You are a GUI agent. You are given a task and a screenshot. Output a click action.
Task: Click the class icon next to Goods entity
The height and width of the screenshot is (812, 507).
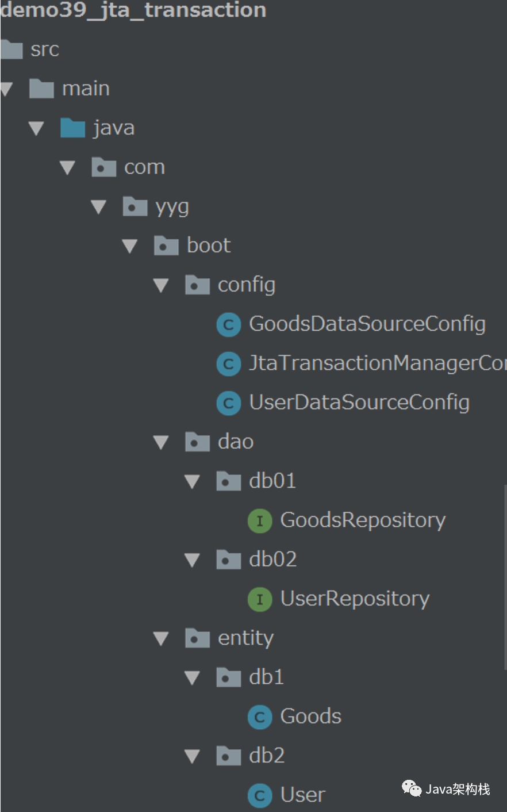click(259, 717)
